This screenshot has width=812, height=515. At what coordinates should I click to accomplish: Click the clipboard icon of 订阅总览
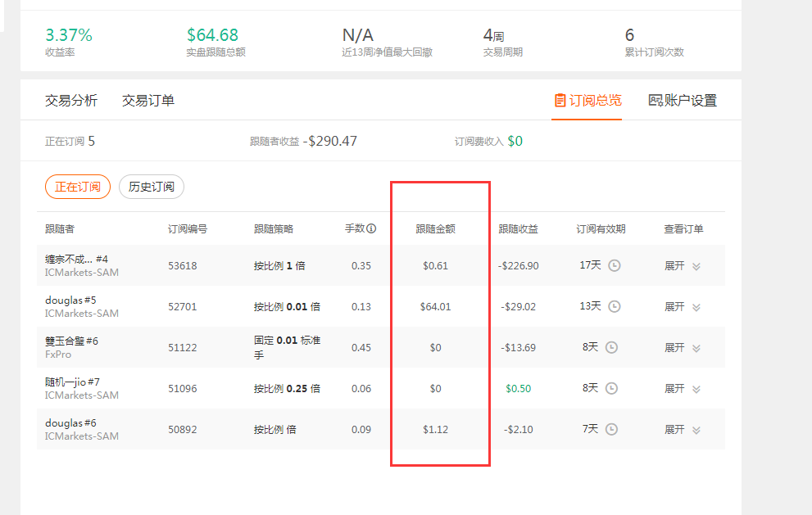click(x=560, y=100)
